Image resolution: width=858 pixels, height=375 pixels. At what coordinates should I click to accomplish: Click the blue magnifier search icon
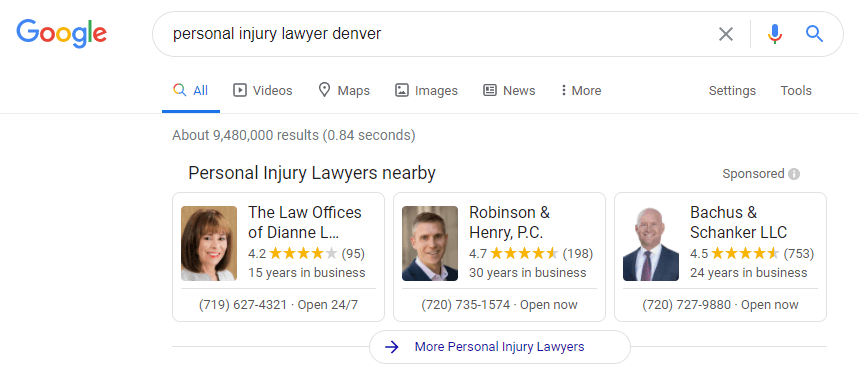pos(814,34)
